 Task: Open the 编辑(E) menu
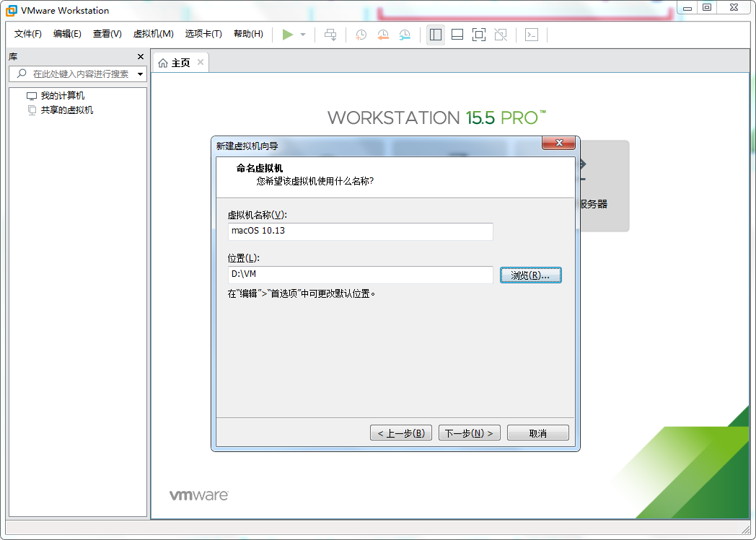pos(67,34)
